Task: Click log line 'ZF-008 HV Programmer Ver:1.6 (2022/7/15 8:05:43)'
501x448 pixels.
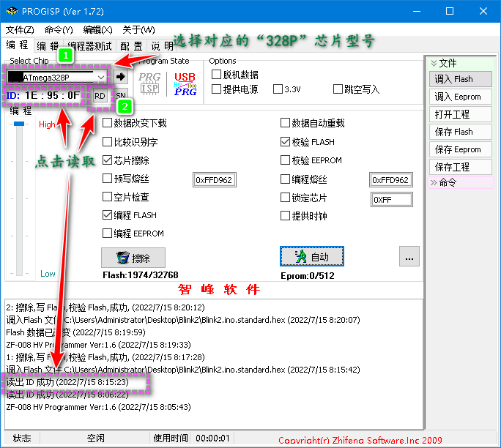Action: pos(98,407)
